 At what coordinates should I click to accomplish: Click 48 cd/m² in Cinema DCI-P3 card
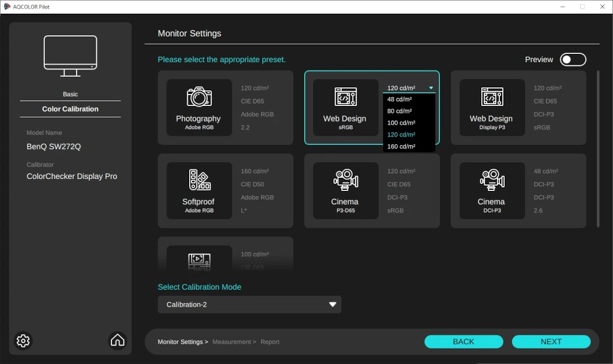click(546, 171)
